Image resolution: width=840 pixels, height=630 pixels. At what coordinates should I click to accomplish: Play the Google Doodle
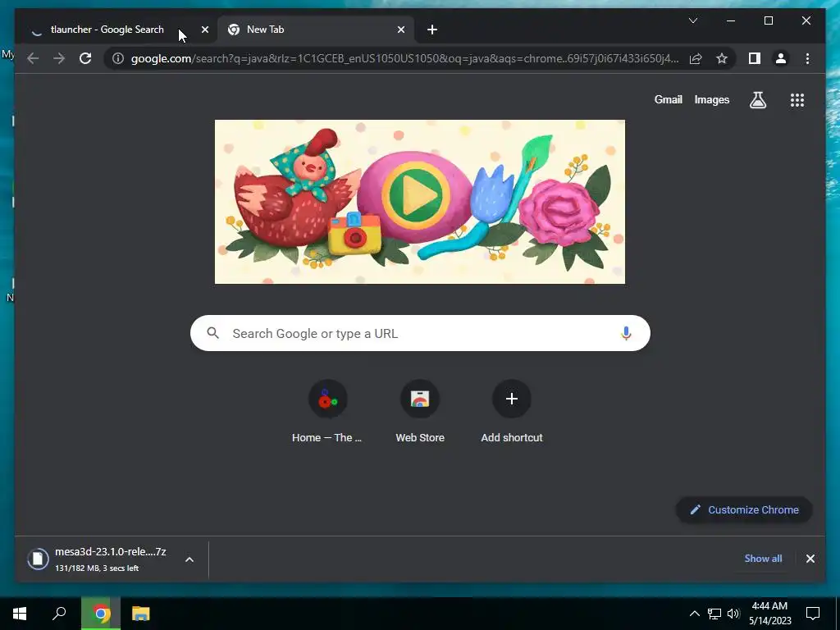coord(419,202)
